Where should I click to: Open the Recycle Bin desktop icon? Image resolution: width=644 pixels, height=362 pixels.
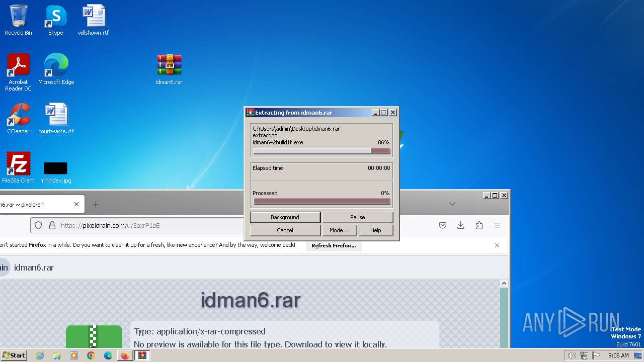(x=18, y=20)
